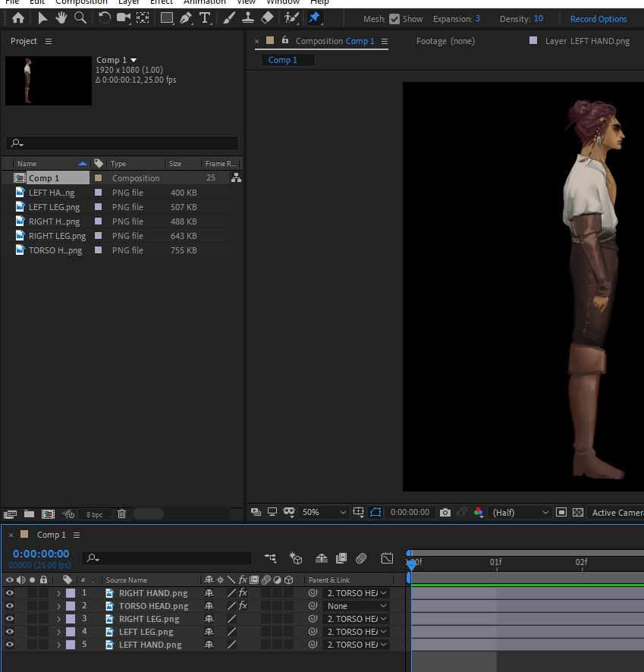Click the 8 bpc color depth button
The image size is (644, 672).
94,514
